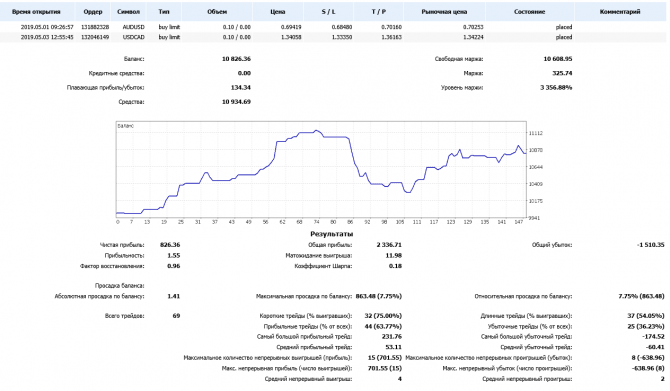Click the Состояние column header
This screenshot has width=670, height=391.
tap(529, 12)
